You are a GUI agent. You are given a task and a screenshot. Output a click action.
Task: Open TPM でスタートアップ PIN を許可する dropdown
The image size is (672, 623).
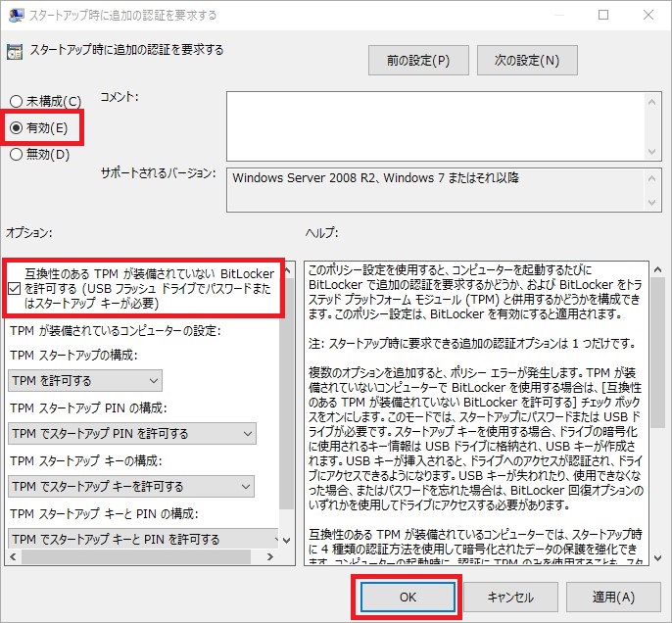click(x=132, y=433)
